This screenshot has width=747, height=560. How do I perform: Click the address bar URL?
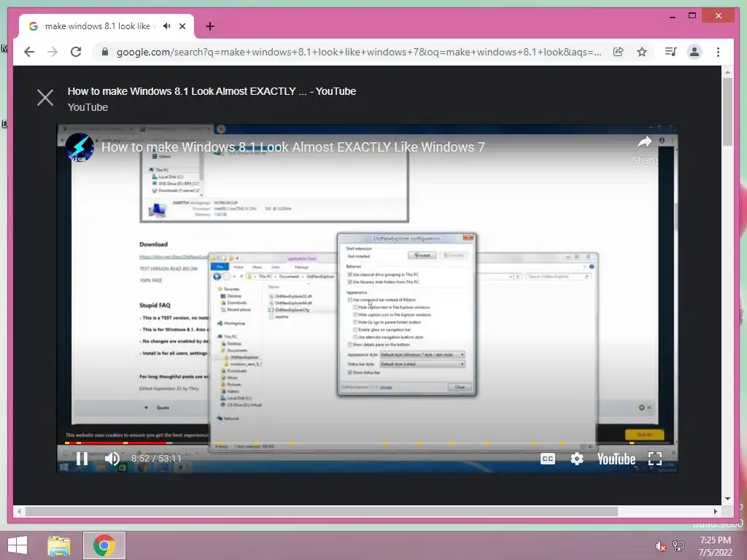pos(358,52)
